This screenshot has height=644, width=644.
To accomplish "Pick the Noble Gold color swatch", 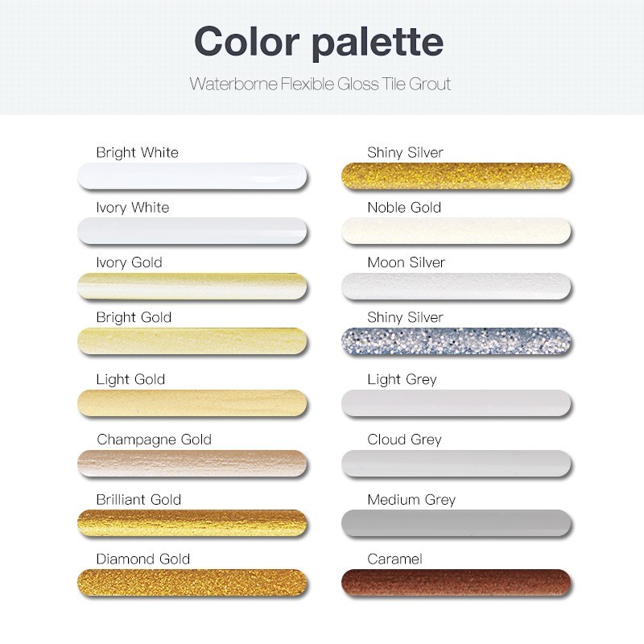I will 456,231.
